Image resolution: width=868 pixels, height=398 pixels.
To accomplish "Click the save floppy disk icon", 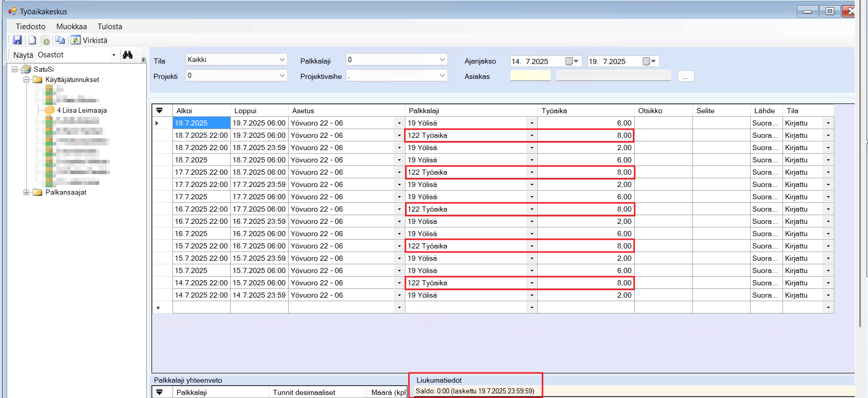I will (x=17, y=40).
